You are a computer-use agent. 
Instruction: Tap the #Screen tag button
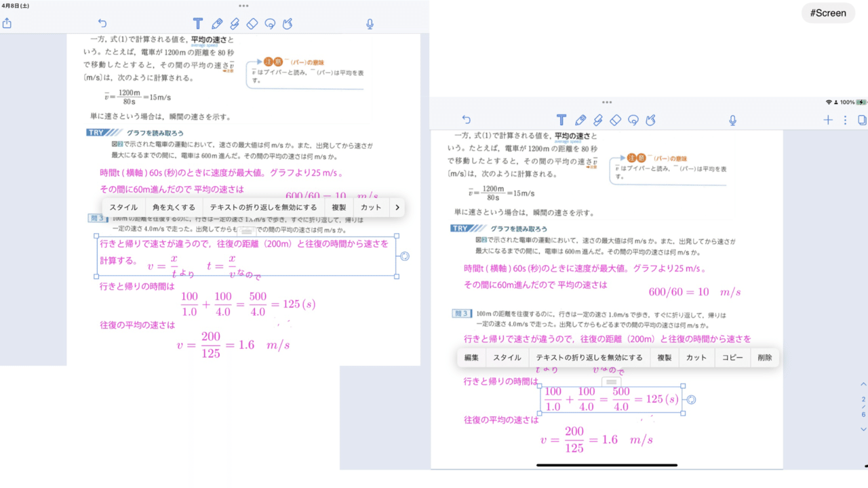tap(828, 13)
